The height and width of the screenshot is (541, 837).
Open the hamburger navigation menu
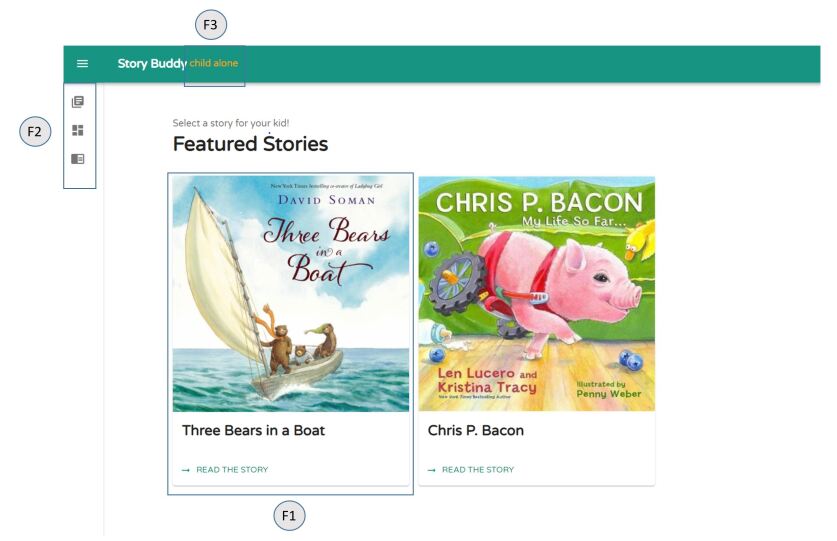point(82,64)
